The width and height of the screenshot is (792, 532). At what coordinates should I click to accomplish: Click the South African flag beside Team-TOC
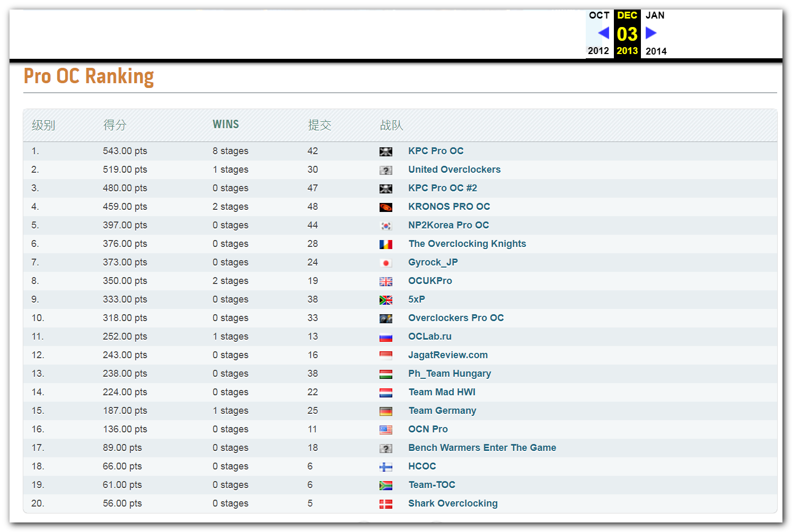pyautogui.click(x=386, y=486)
